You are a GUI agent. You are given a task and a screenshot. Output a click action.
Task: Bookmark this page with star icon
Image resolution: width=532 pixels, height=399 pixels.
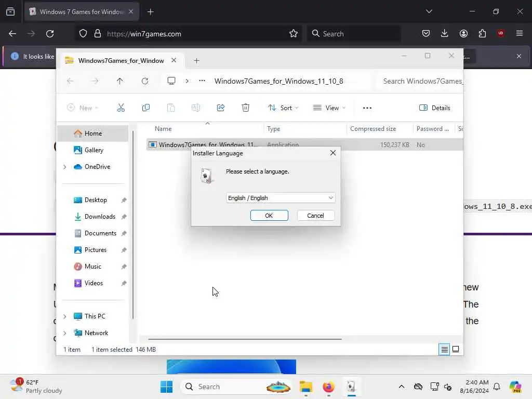(x=294, y=34)
